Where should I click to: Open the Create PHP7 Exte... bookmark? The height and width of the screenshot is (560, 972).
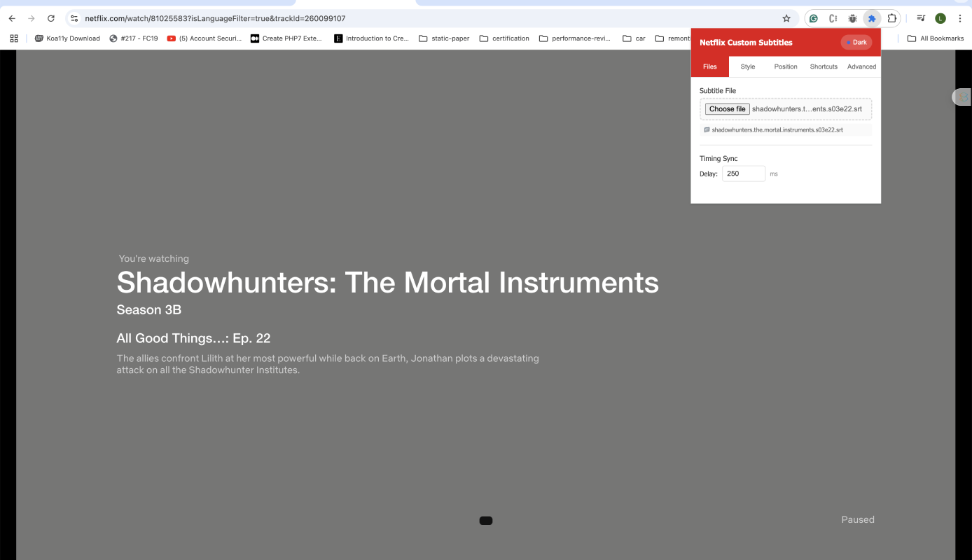[286, 38]
